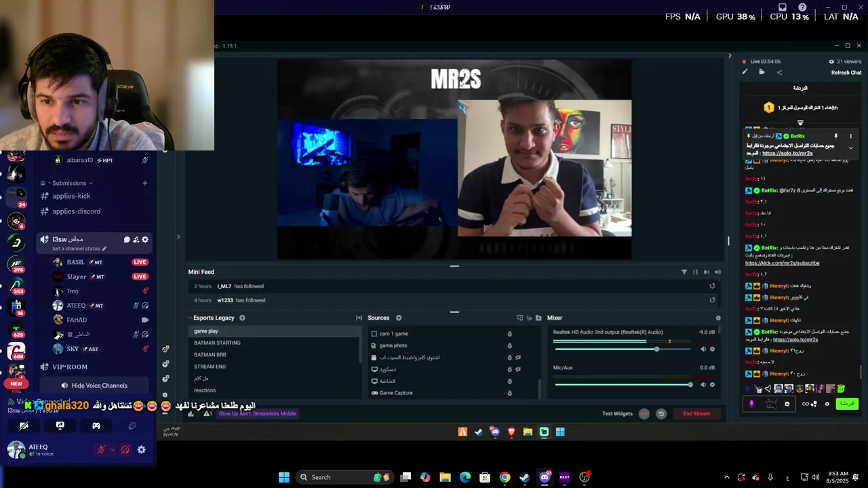Invite people to the l3sw voice channel

click(136, 239)
